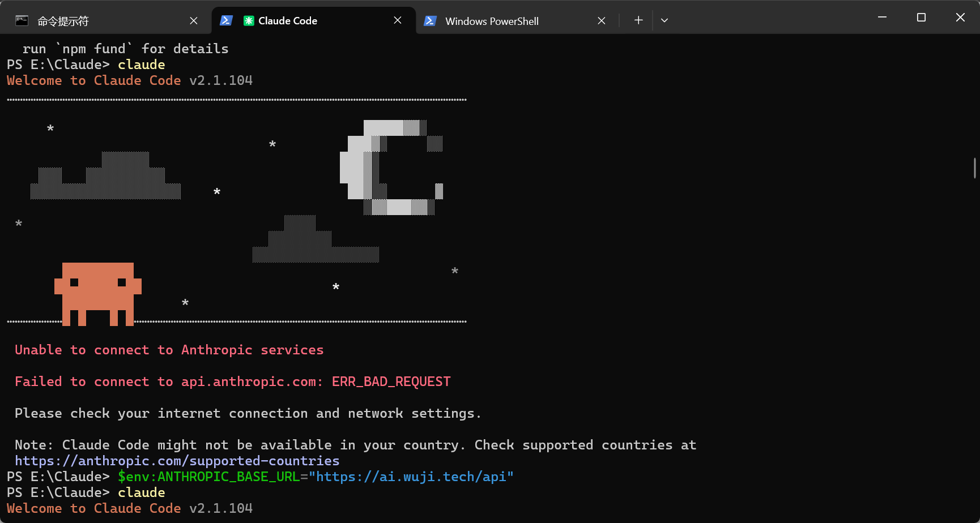Close the 命令提示符 tab
Viewport: 980px width, 523px height.
(194, 21)
